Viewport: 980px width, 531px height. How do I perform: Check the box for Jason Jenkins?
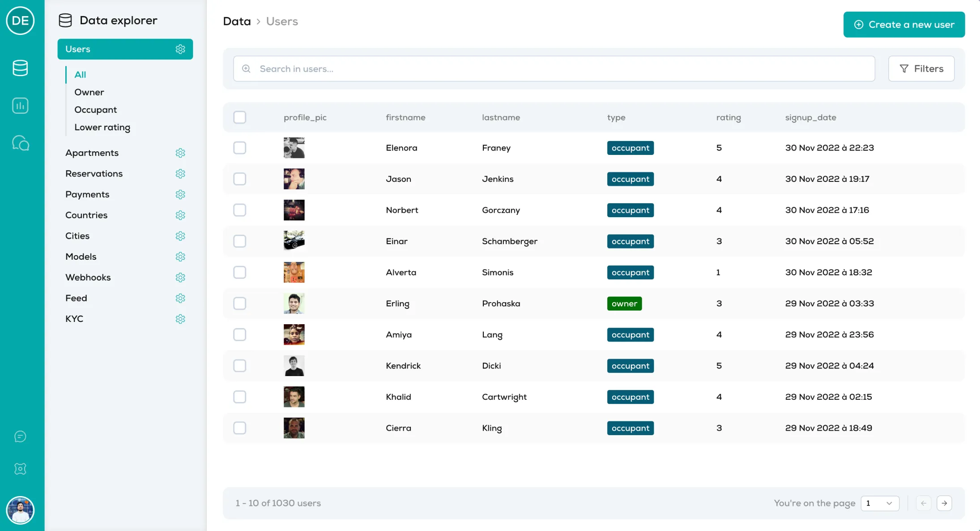(240, 179)
